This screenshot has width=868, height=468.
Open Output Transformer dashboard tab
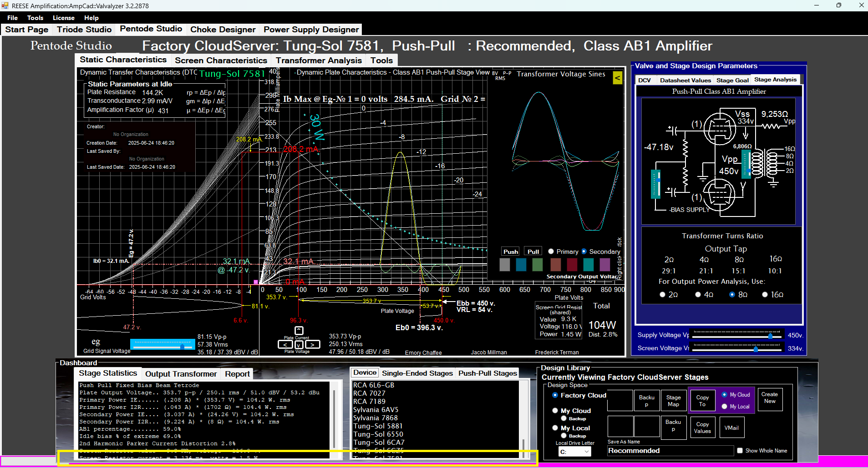coord(181,374)
